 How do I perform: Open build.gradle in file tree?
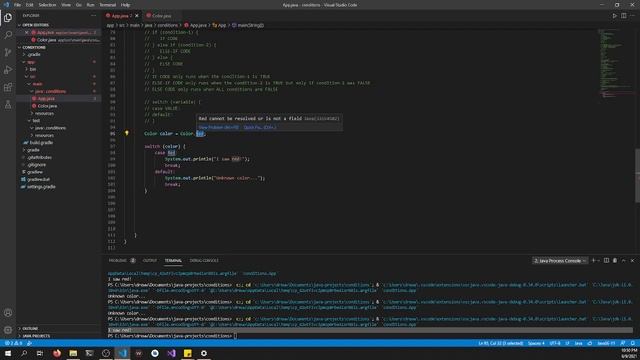[41, 142]
